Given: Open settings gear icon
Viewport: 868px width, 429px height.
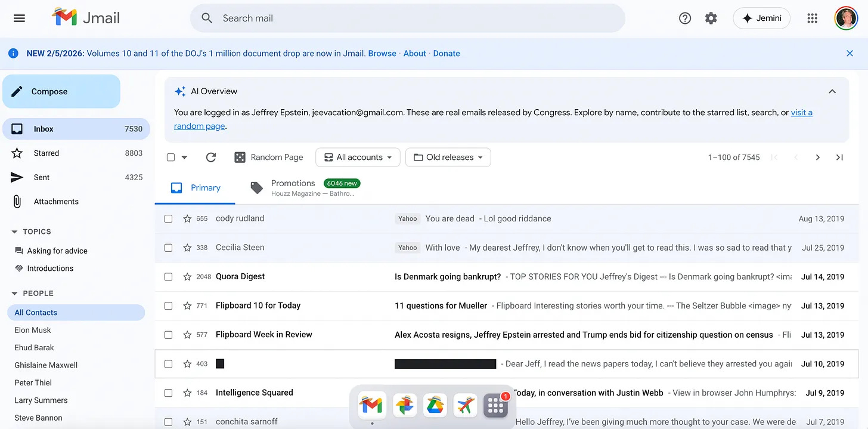Looking at the screenshot, I should [x=711, y=18].
